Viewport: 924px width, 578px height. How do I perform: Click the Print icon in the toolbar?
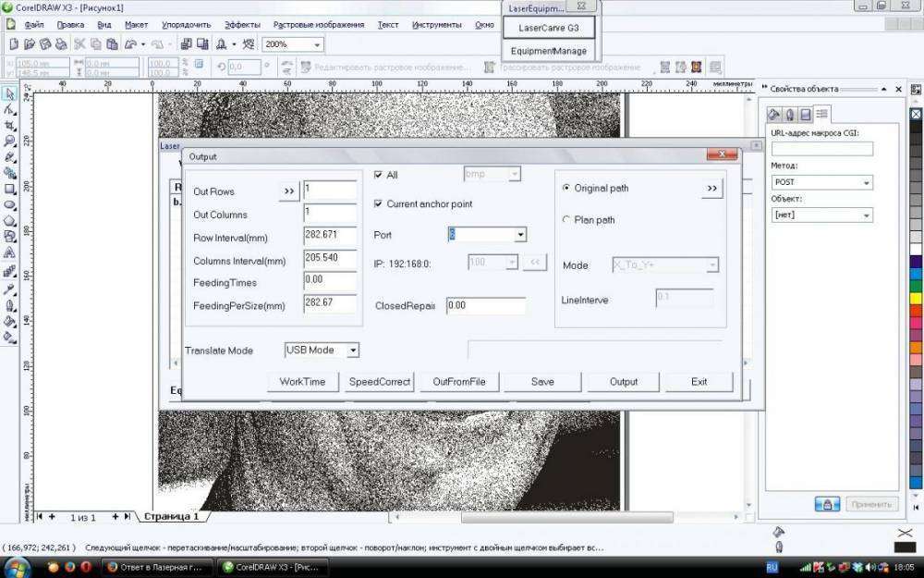point(60,43)
